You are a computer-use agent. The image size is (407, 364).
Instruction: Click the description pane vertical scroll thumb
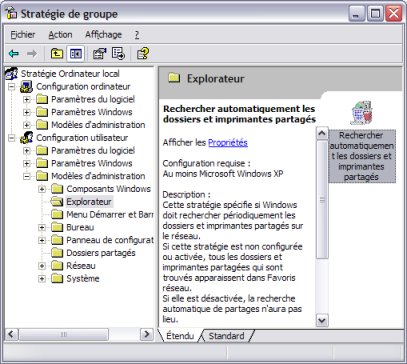tap(322, 199)
